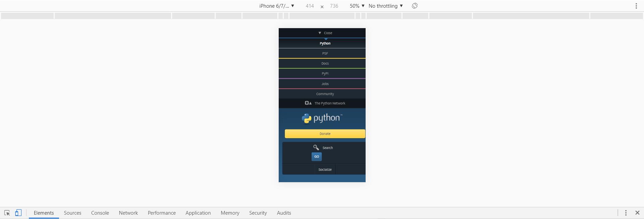Screen dimensions: 644x219
Task: Switch to the Application tab
Action: 198,213
